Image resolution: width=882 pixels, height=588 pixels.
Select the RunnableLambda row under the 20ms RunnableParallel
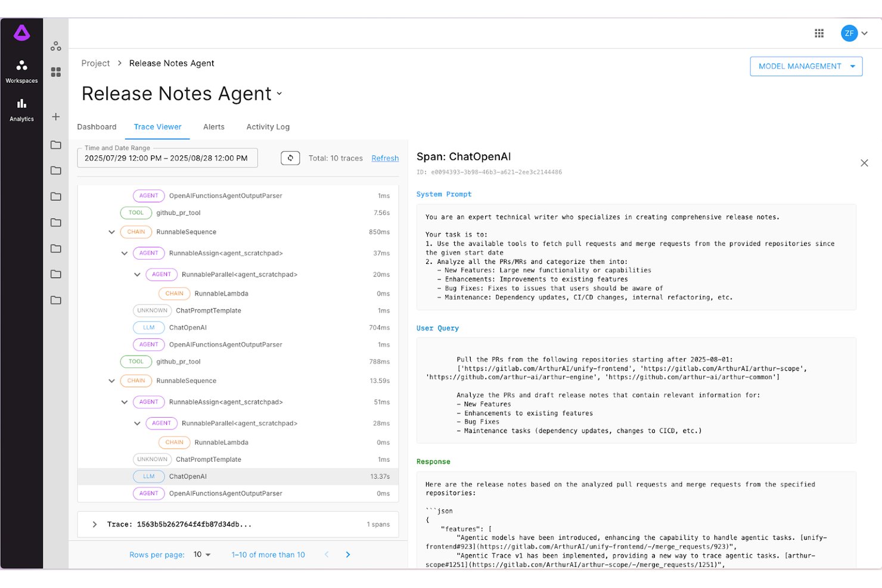pyautogui.click(x=238, y=294)
